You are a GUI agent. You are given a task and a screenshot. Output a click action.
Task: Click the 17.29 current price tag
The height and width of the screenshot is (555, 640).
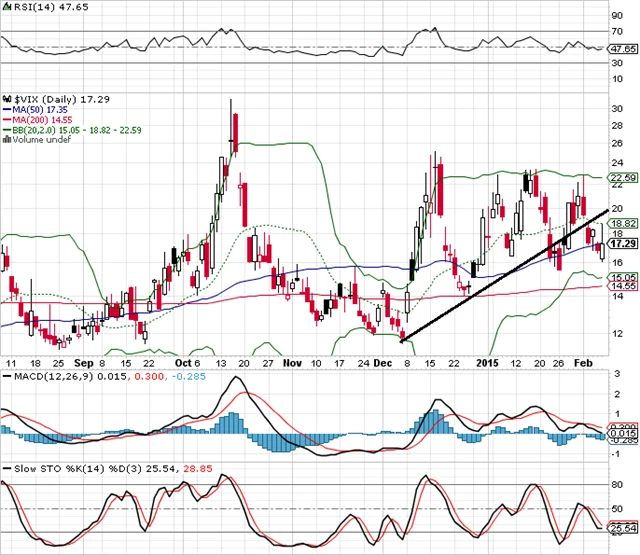click(622, 243)
